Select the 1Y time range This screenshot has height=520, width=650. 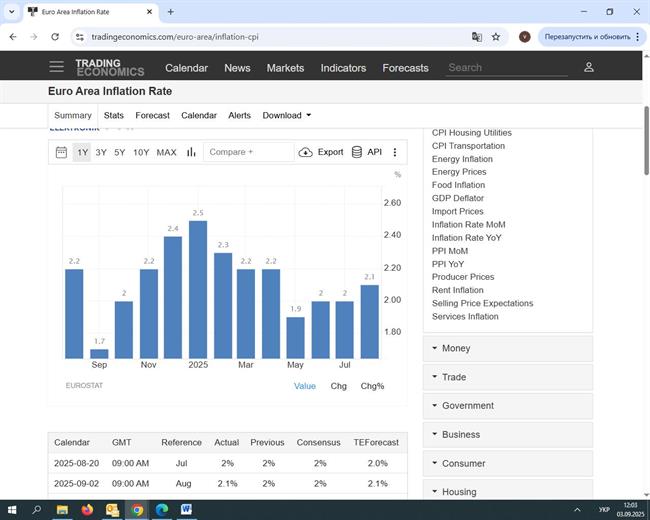(x=82, y=152)
